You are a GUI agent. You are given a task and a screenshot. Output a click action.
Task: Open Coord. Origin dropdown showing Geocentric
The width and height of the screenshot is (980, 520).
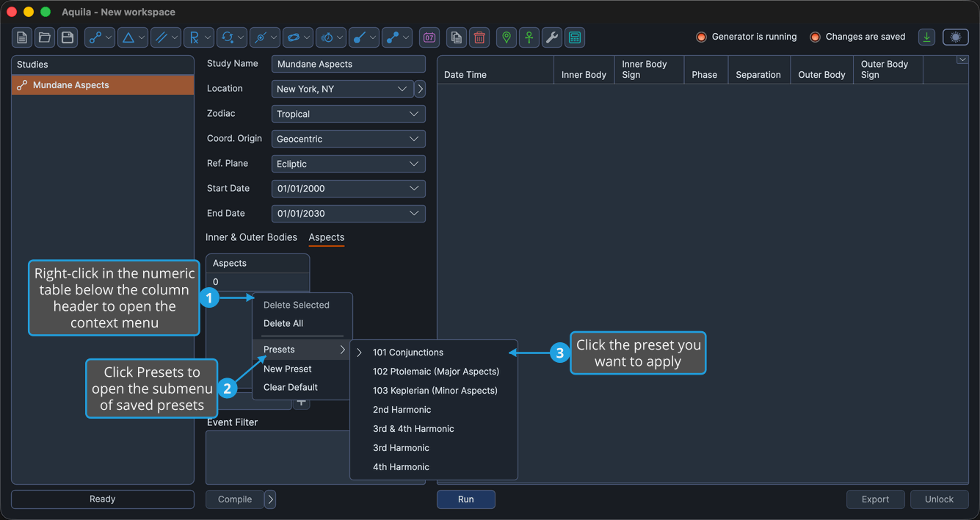pyautogui.click(x=349, y=139)
